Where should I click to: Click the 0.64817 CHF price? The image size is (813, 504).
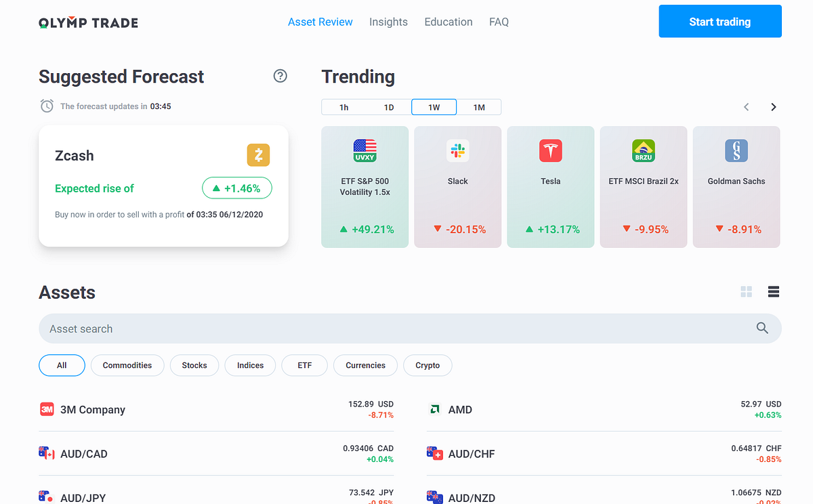[x=756, y=448]
